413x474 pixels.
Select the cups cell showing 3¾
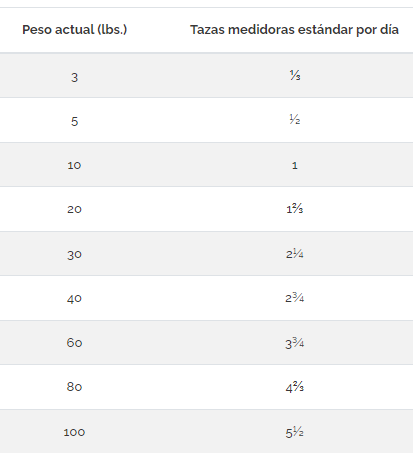(295, 343)
